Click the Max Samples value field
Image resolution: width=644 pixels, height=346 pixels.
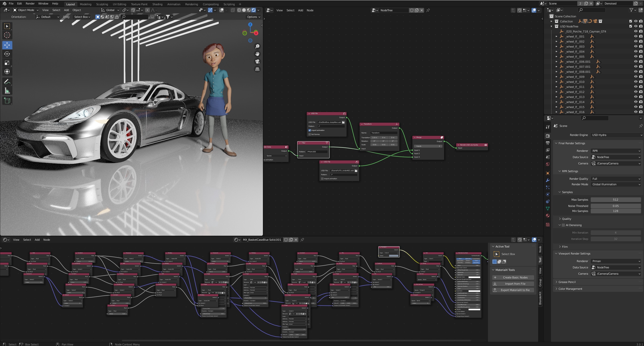pos(615,200)
